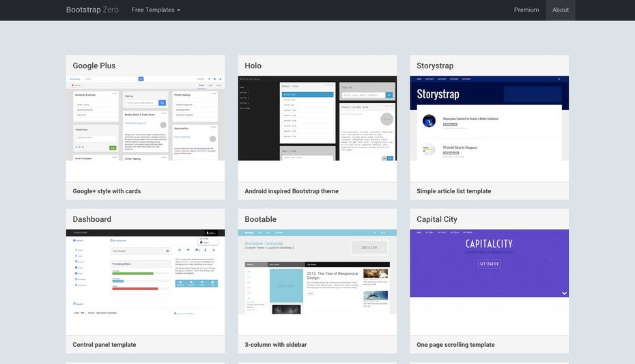Image resolution: width=635 pixels, height=364 pixels.
Task: View the Bootable template preview image
Action: (x=317, y=272)
